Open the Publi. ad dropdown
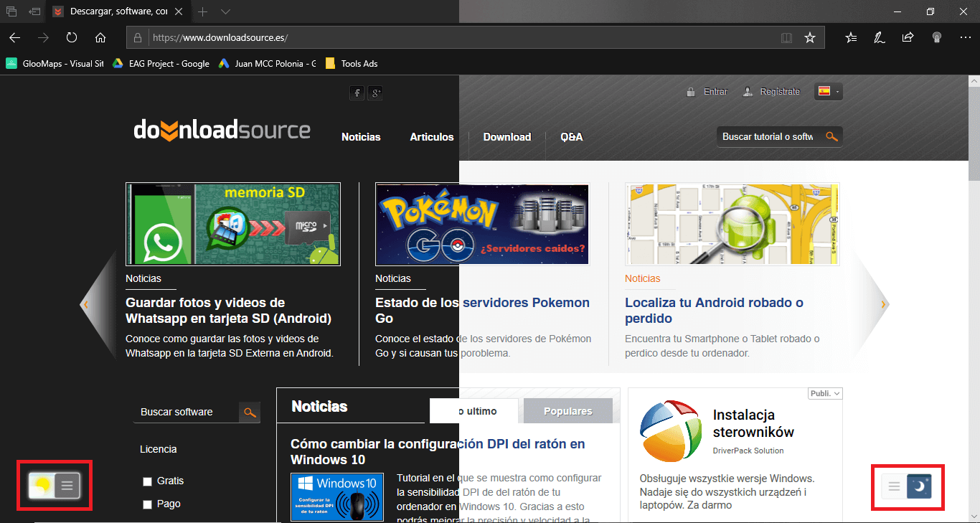Viewport: 980px width, 523px height. click(825, 393)
